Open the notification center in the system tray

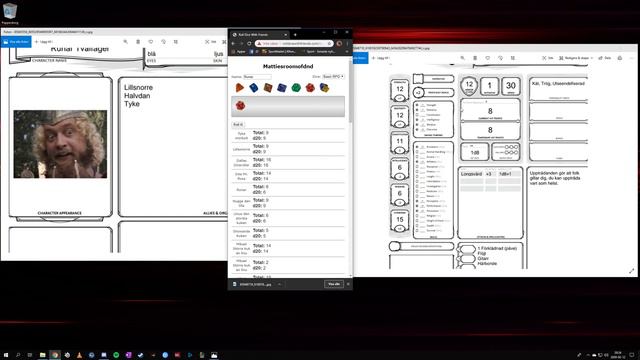[632, 355]
